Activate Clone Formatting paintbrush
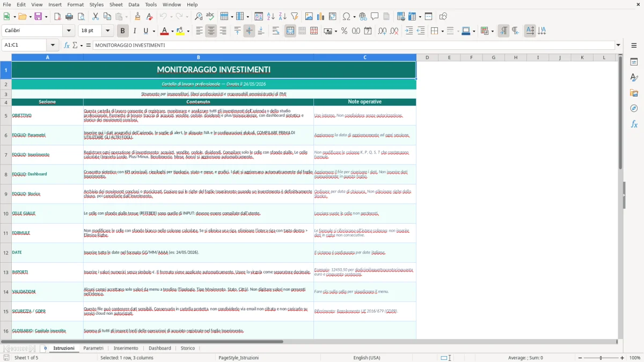Viewport: 644px width, 362px height. click(137, 17)
